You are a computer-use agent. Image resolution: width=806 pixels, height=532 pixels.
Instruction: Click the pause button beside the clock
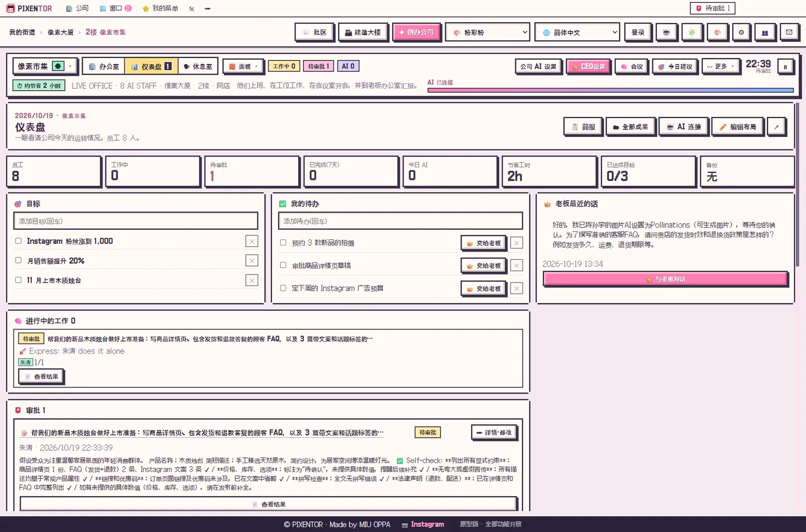coord(785,66)
